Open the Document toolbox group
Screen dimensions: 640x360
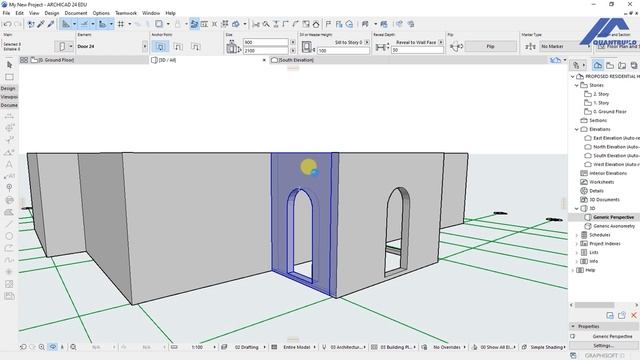click(9, 105)
